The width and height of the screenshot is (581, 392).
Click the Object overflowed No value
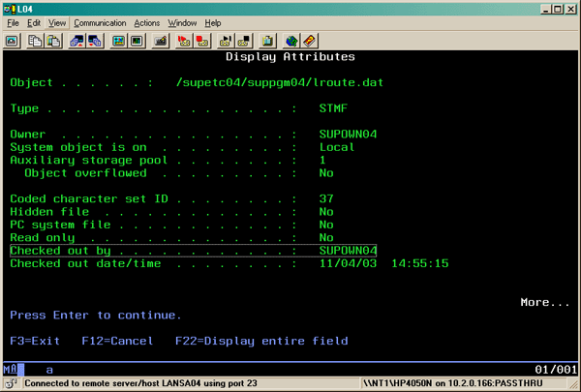coord(326,173)
